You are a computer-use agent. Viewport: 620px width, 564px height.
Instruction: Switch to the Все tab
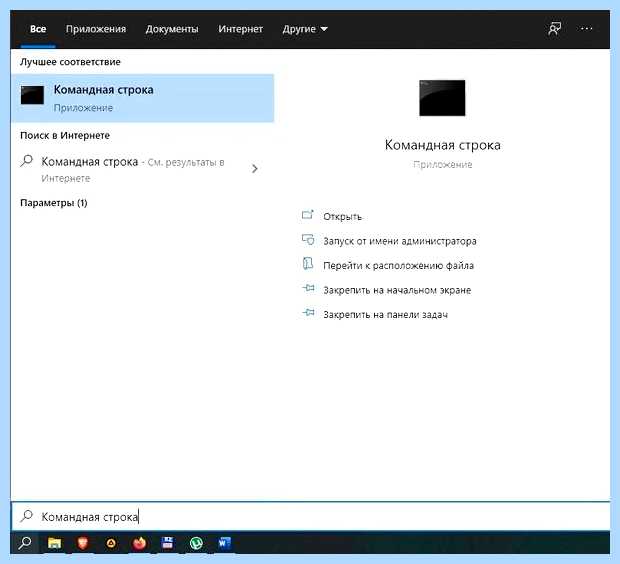click(x=38, y=29)
